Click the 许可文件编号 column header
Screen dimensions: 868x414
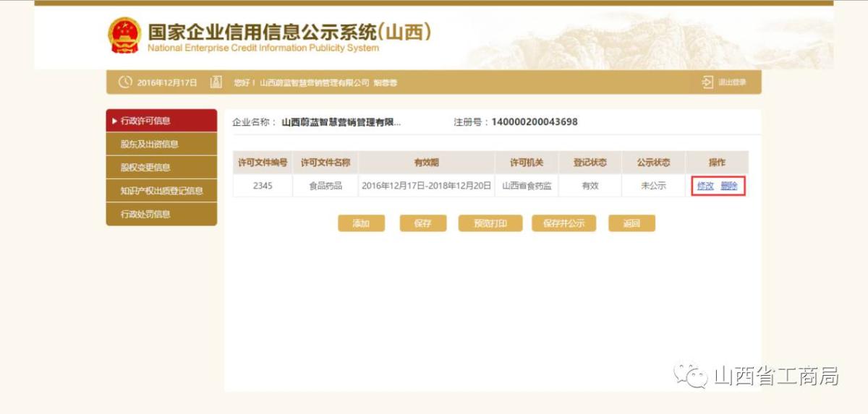point(263,163)
